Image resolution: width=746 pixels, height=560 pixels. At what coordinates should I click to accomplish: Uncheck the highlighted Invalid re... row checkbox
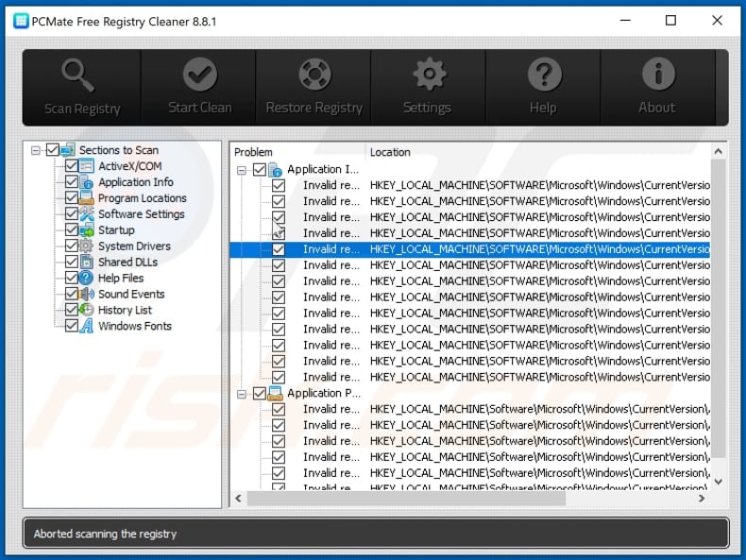(x=279, y=249)
